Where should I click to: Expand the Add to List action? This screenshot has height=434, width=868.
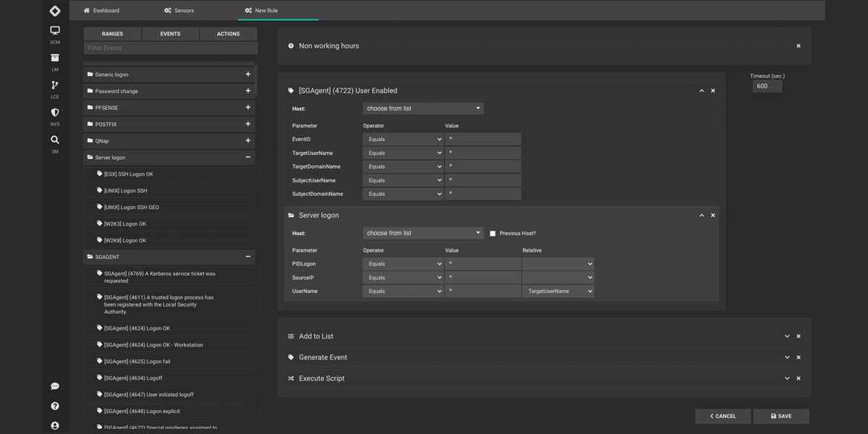click(787, 336)
